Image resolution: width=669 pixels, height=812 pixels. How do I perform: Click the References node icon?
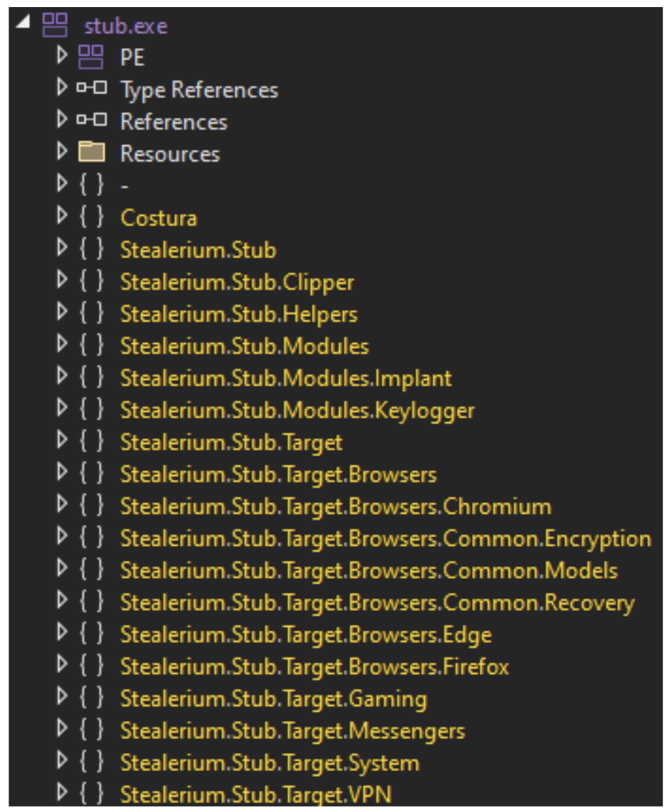pyautogui.click(x=92, y=122)
